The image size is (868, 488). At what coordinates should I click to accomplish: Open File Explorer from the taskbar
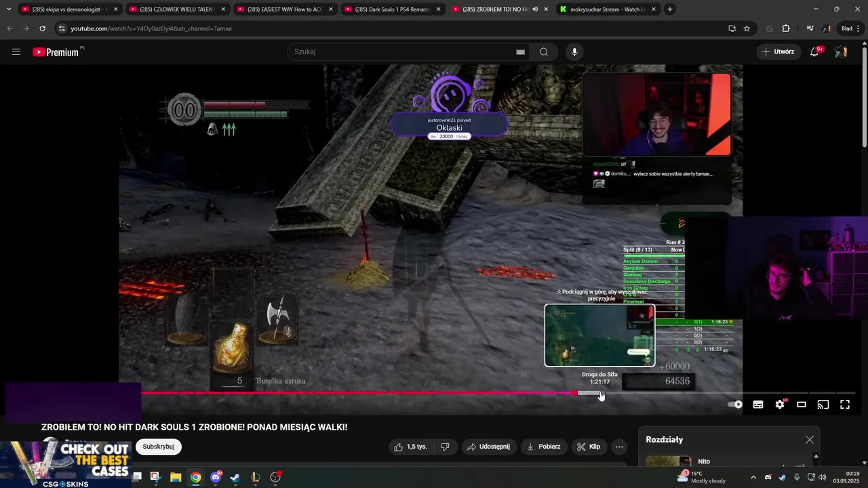tap(175, 477)
